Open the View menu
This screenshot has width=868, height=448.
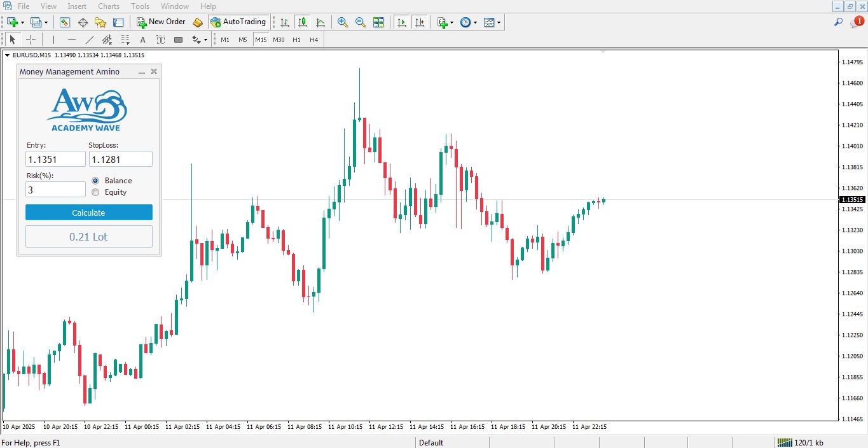tap(48, 6)
